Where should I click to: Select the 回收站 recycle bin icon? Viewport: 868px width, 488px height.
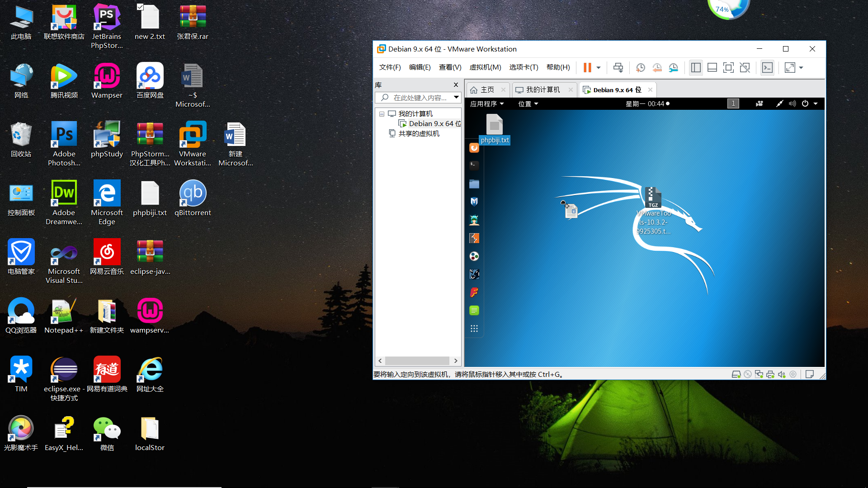coord(21,139)
